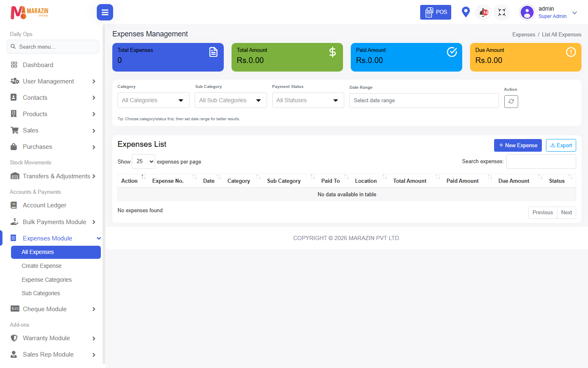Open the All Sub Categories dropdown
Image resolution: width=588 pixels, height=368 pixels.
(x=231, y=100)
